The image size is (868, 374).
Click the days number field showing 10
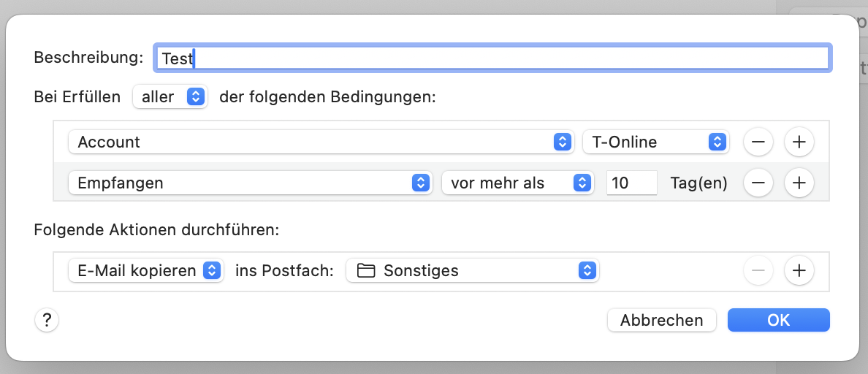pyautogui.click(x=631, y=183)
